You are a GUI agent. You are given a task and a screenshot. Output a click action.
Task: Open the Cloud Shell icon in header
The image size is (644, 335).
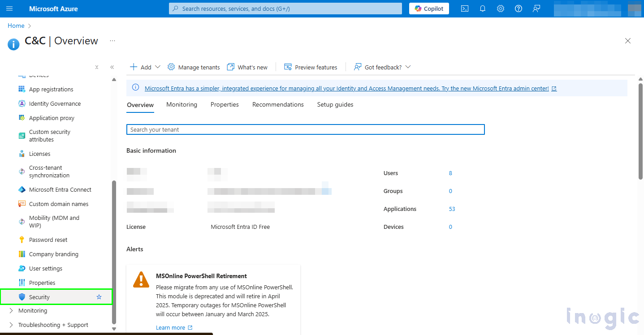pyautogui.click(x=465, y=9)
